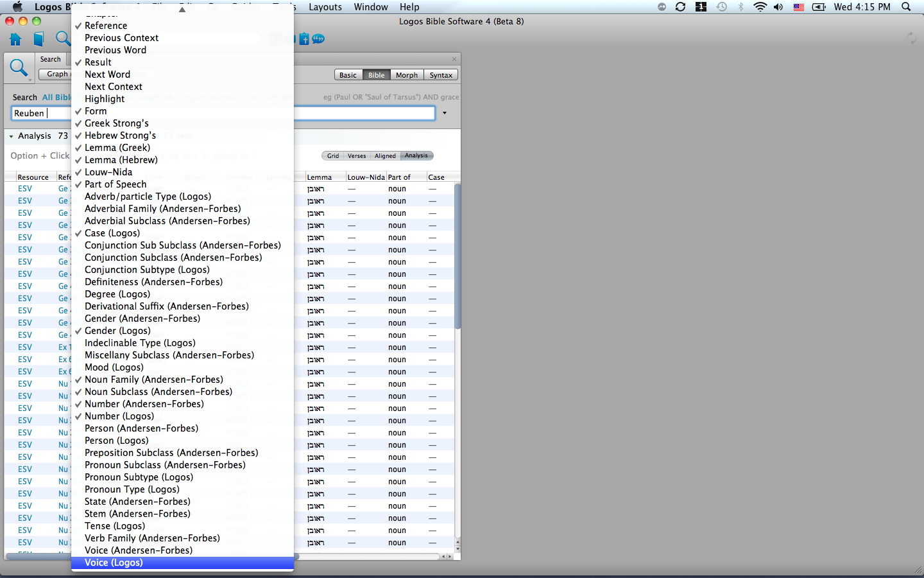
Task: Sort by Louw-Nida column header
Action: tap(366, 177)
